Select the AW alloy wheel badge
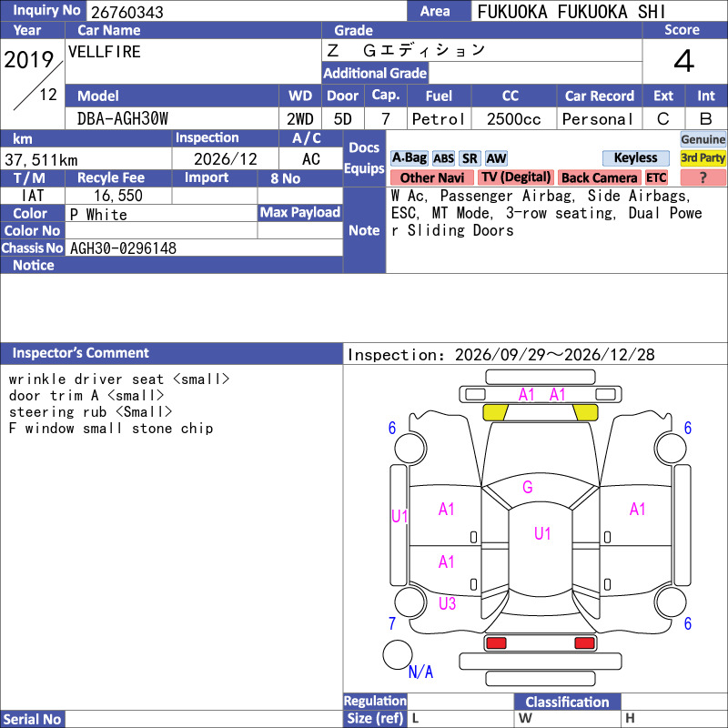This screenshot has width=728, height=728. (x=496, y=158)
